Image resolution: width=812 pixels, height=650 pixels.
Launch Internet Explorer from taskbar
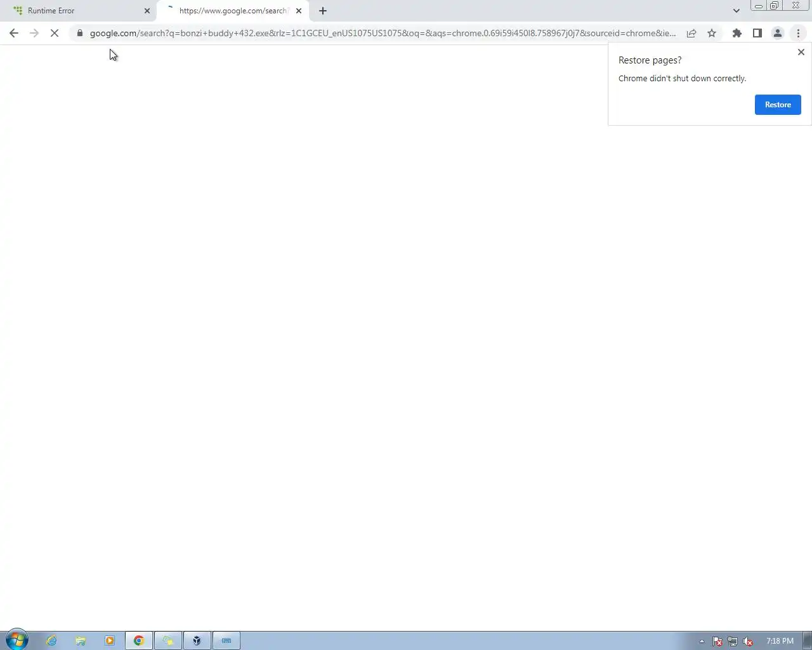pos(51,640)
